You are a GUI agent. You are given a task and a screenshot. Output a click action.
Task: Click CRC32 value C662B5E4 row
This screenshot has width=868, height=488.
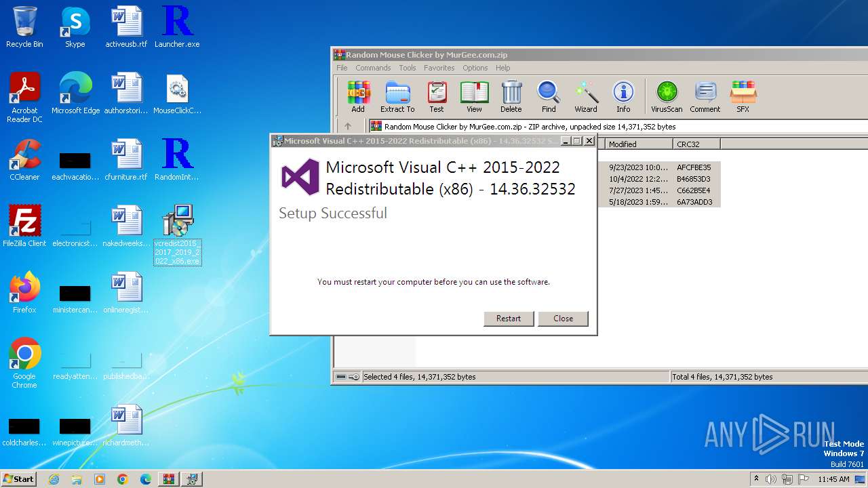click(x=694, y=190)
